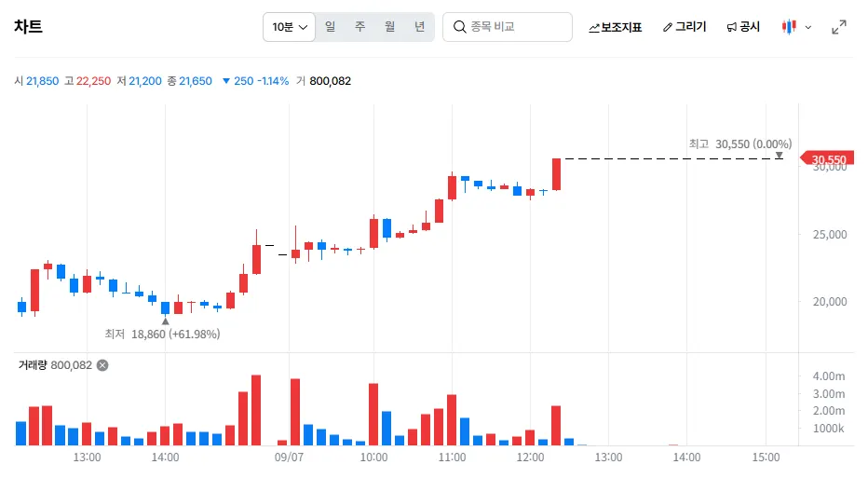The width and height of the screenshot is (868, 478).
Task: Click the high price 22,250 value
Action: pyautogui.click(x=93, y=81)
